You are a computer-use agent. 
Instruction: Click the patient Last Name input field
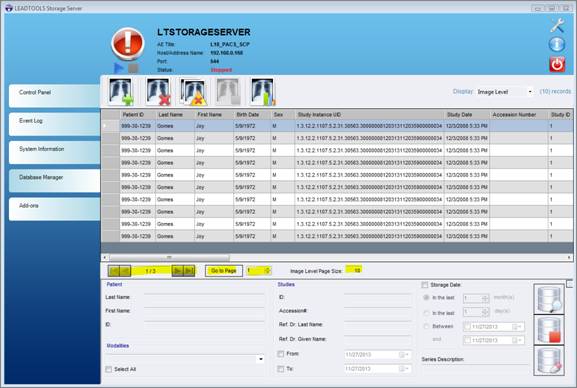coord(204,297)
